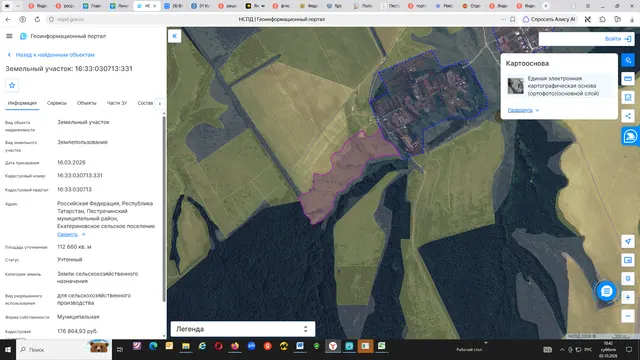This screenshot has width=640, height=360.
Task: Open Windows Start menu
Action: (8, 350)
